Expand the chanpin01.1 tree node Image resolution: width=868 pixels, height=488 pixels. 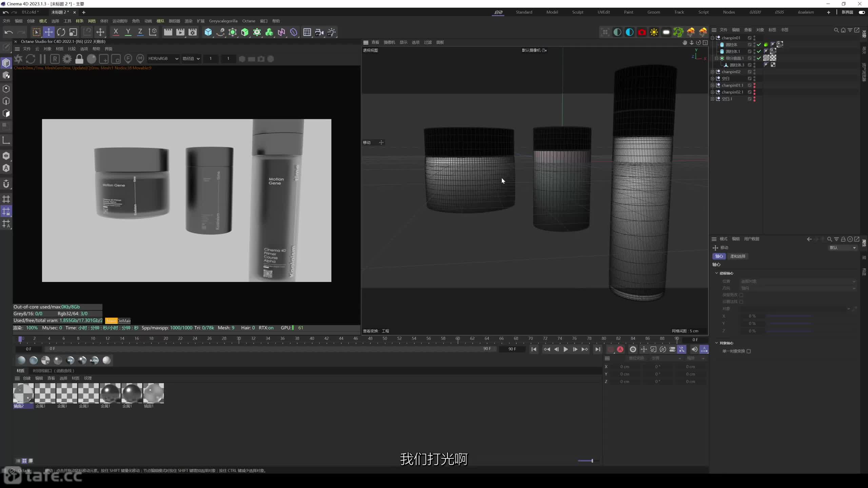click(712, 85)
